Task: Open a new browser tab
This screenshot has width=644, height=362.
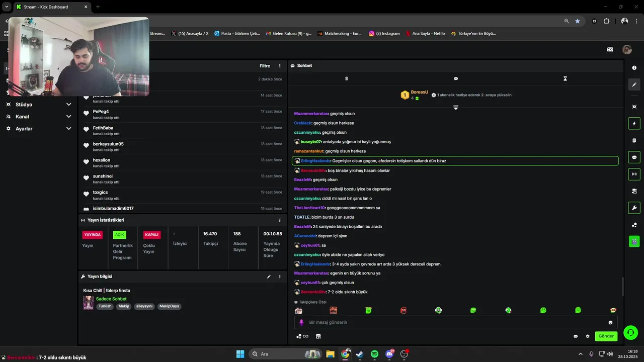Action: pyautogui.click(x=98, y=7)
